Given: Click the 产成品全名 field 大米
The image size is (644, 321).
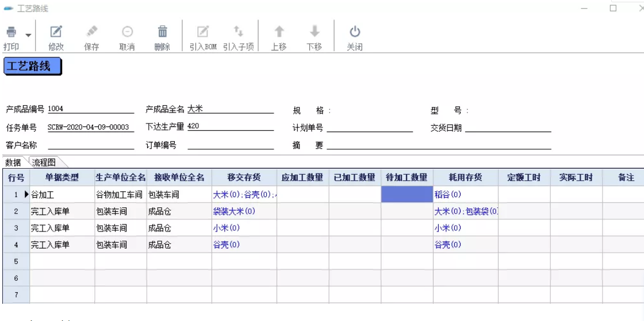Looking at the screenshot, I should (x=231, y=109).
